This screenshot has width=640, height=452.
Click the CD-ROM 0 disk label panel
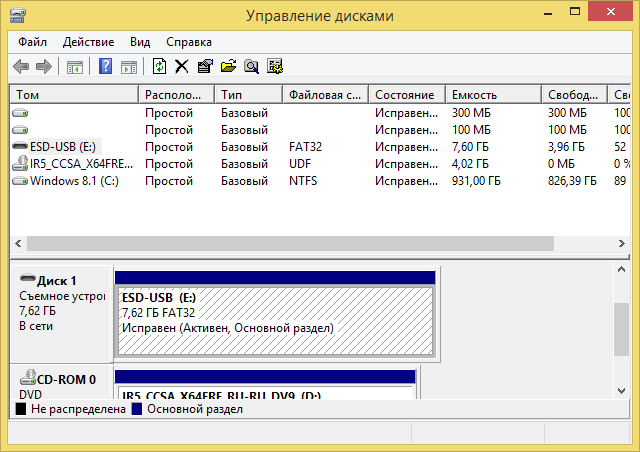pos(61,382)
